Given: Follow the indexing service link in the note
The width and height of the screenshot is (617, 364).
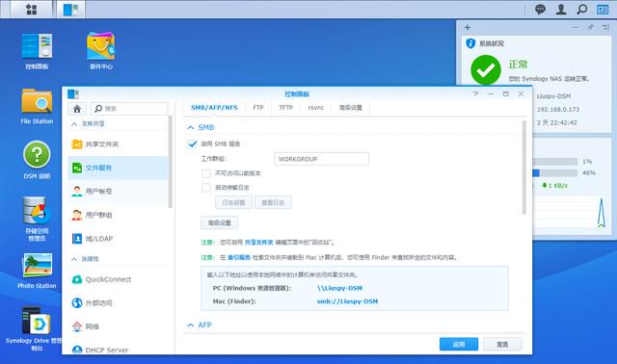Looking at the screenshot, I should tap(239, 257).
